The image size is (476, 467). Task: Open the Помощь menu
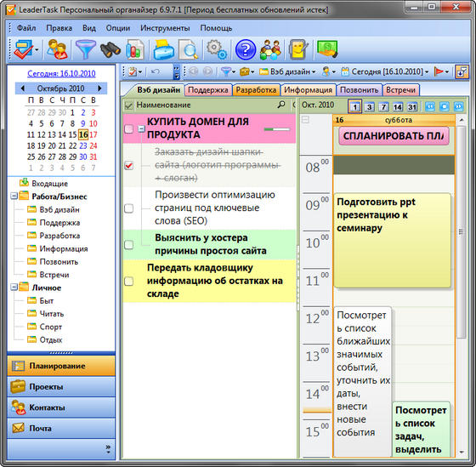(216, 28)
